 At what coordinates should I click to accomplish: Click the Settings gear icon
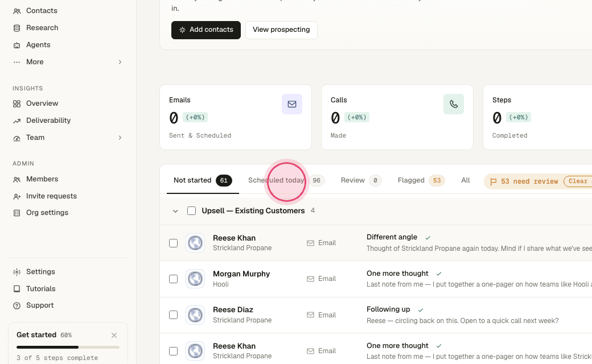17,272
